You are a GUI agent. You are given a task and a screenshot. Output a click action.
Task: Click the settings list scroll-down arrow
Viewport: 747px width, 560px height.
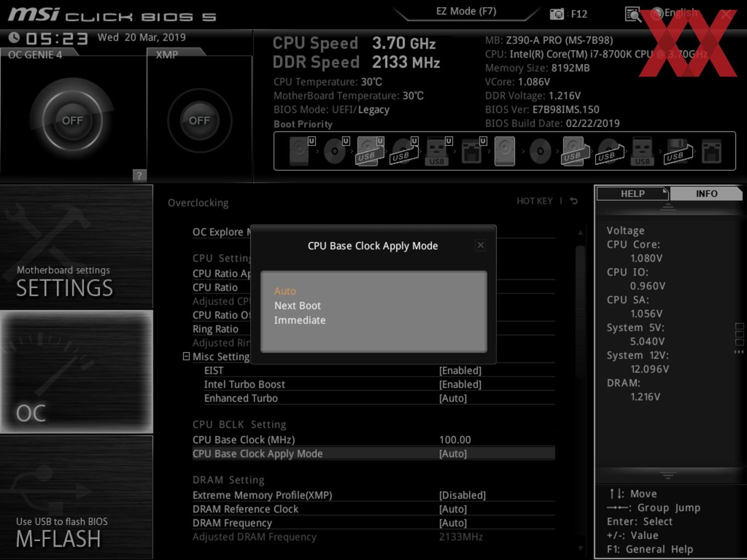pos(580,548)
